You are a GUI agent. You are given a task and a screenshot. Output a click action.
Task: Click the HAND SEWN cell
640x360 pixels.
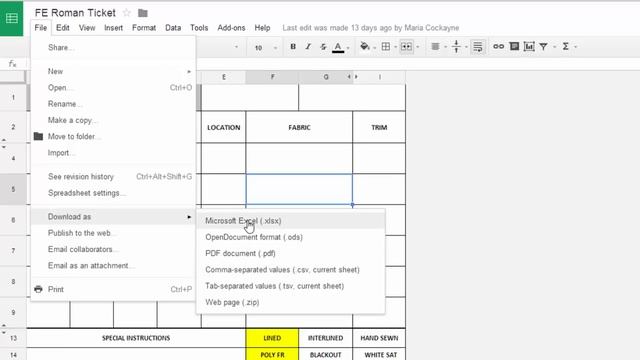point(379,338)
